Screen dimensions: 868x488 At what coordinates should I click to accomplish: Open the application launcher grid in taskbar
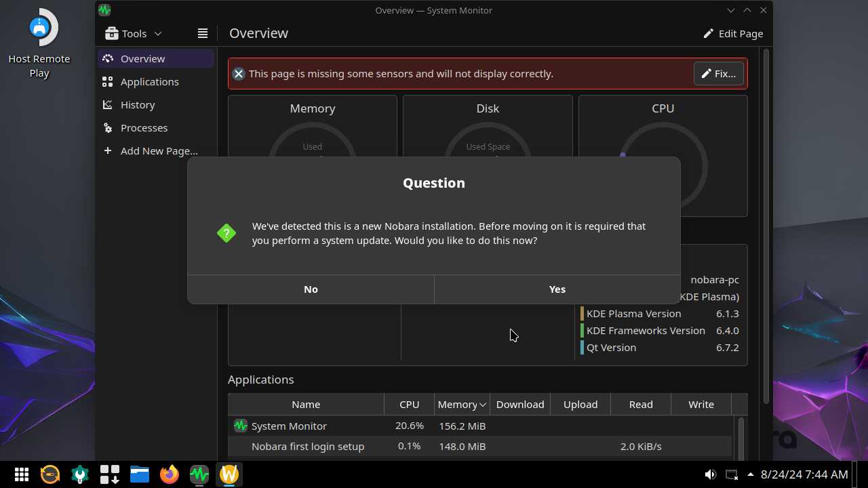(22, 474)
